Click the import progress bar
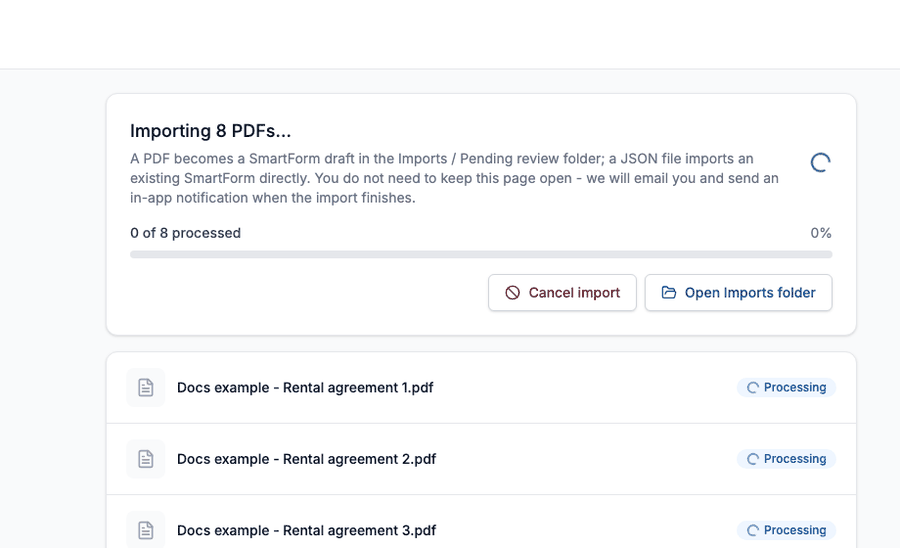900x548 pixels. 481,254
